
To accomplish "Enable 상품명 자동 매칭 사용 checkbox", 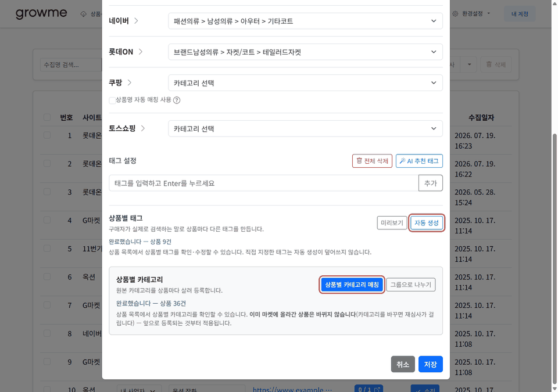I will coord(112,100).
